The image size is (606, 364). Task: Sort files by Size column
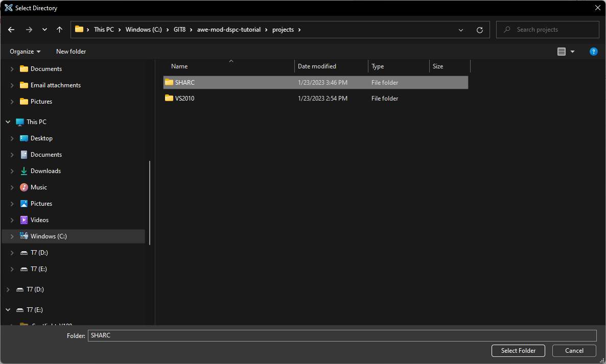(438, 66)
